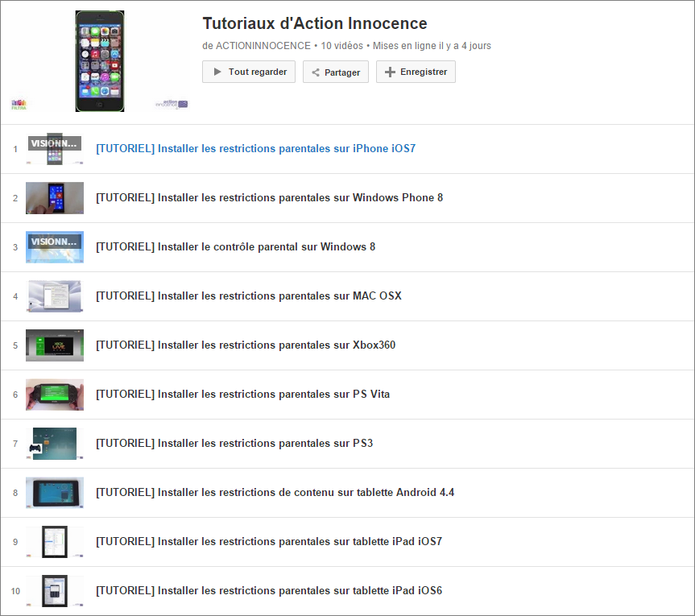Open the PS Vita tutorial link

(243, 395)
